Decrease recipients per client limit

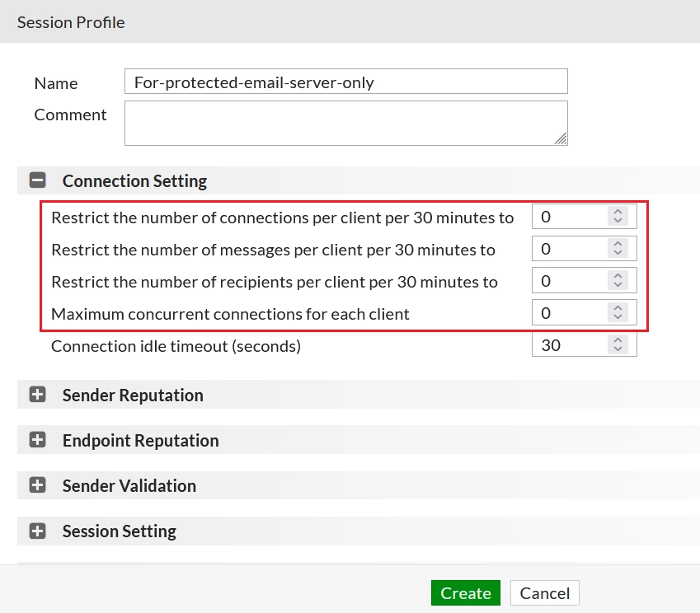pyautogui.click(x=618, y=284)
